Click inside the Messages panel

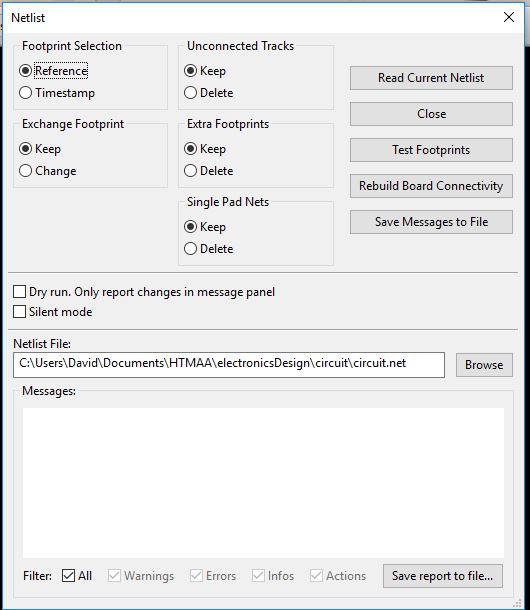pyautogui.click(x=263, y=483)
